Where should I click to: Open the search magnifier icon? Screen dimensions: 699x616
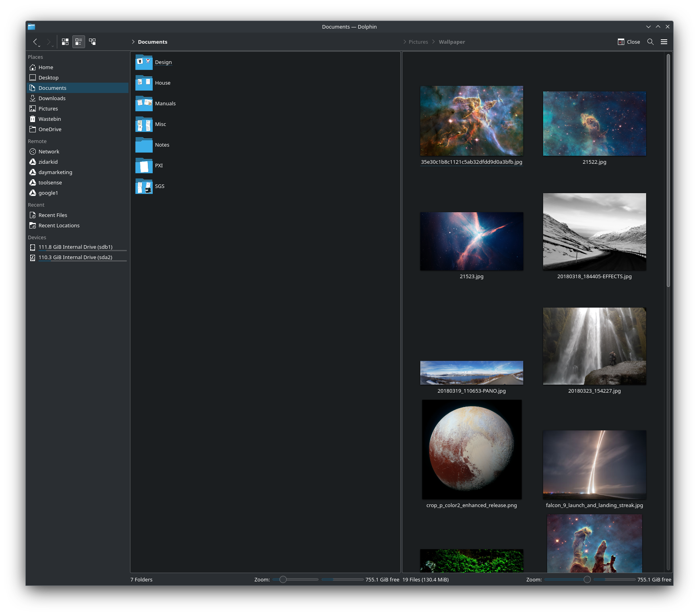coord(650,42)
